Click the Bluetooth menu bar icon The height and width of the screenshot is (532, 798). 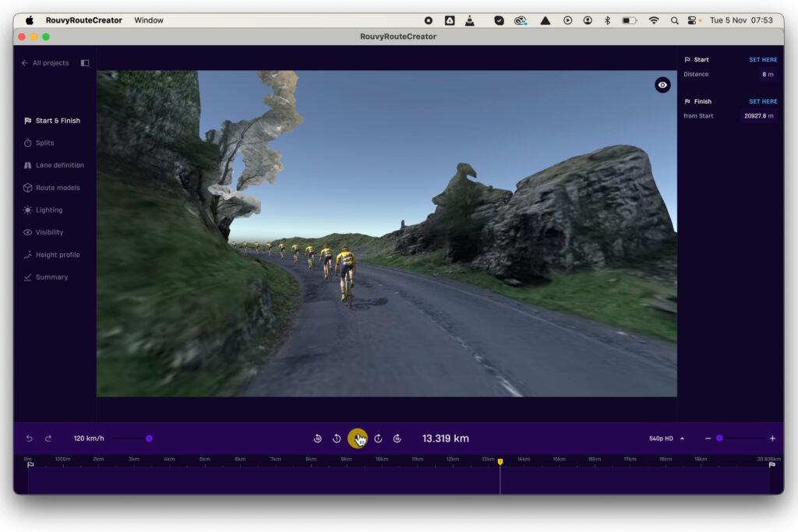(x=607, y=20)
